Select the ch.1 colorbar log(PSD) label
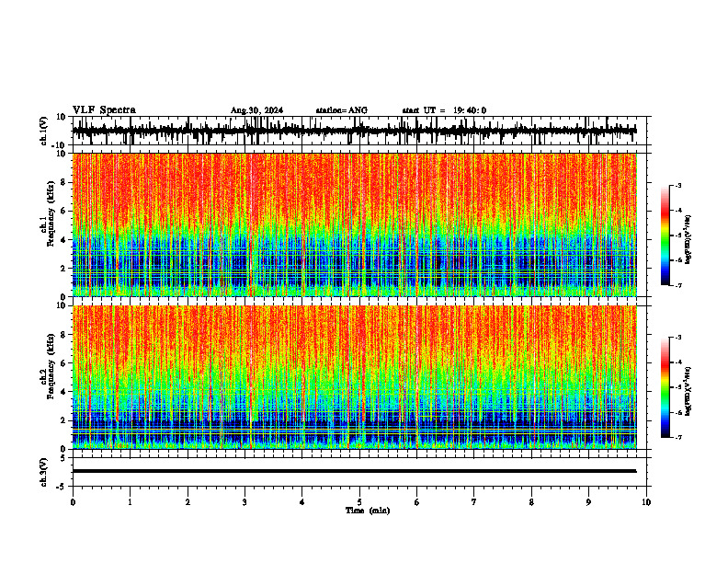The height and width of the screenshot is (563, 728). [x=688, y=240]
